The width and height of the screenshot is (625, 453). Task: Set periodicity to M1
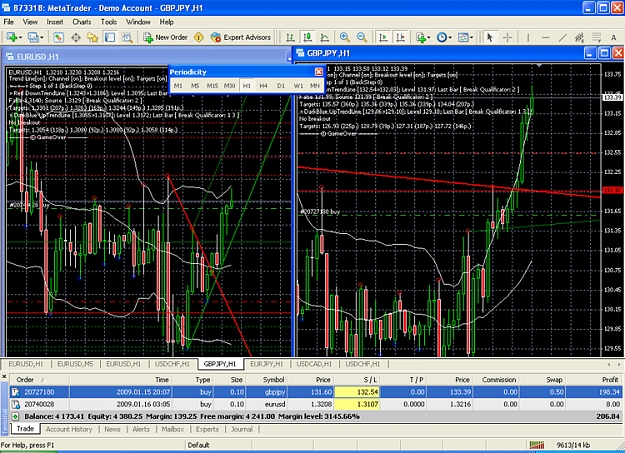click(178, 86)
